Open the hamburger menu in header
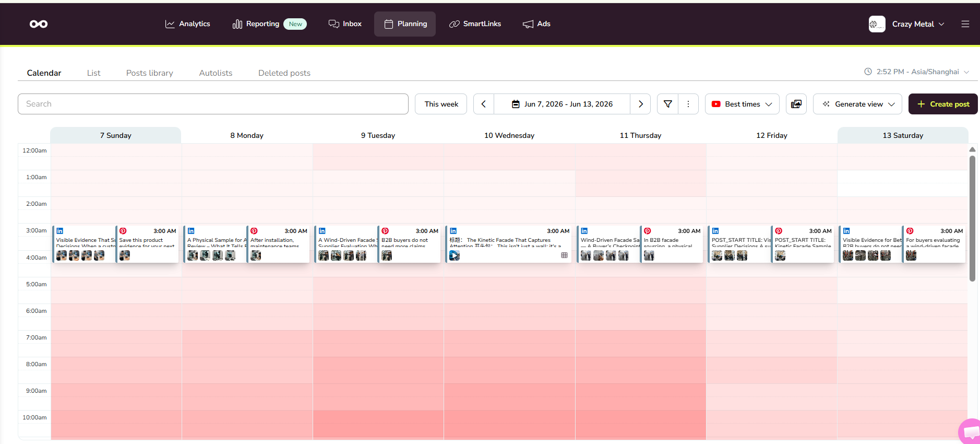Image resolution: width=980 pixels, height=444 pixels. point(965,24)
